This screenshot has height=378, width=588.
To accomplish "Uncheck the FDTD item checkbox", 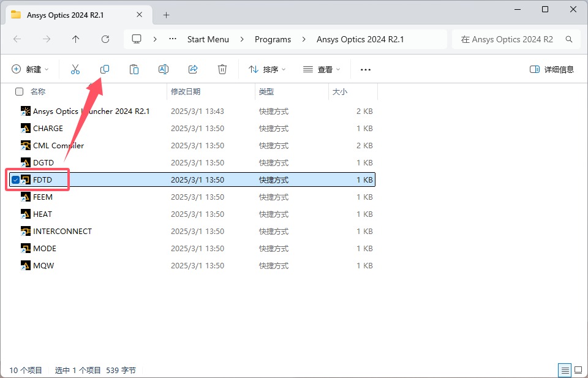I will point(15,180).
